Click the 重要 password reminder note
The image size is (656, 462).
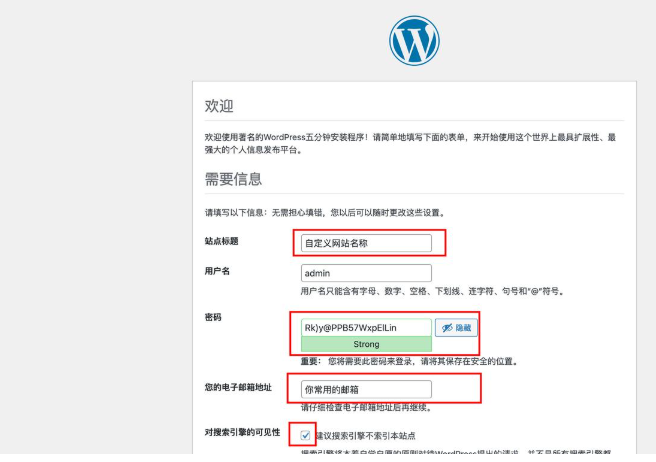click(409, 361)
